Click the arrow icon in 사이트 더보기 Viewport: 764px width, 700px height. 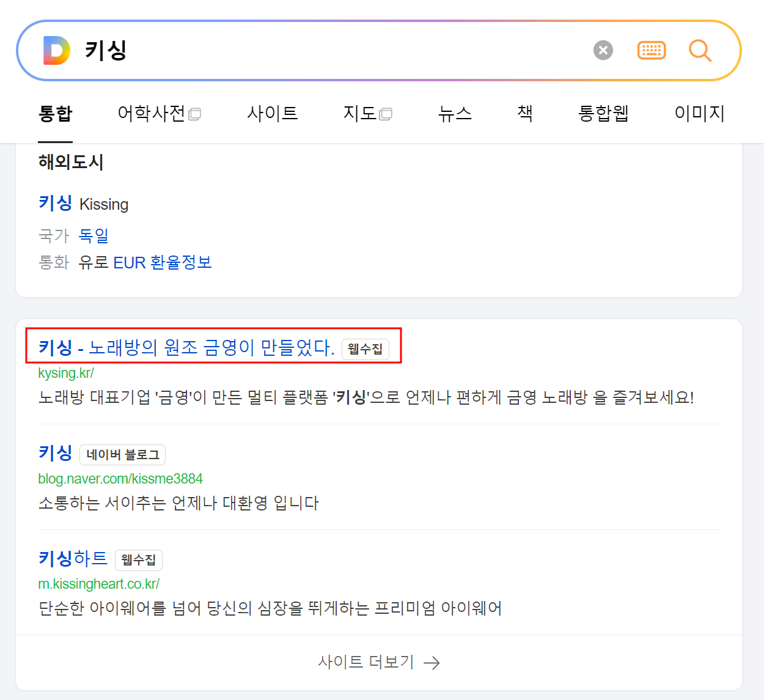[x=433, y=663]
